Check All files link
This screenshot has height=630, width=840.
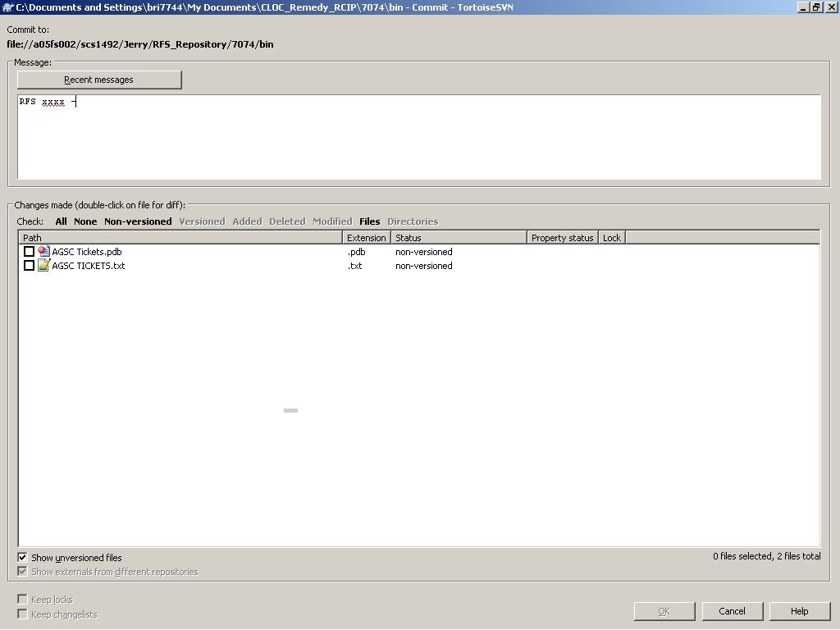pyautogui.click(x=61, y=221)
